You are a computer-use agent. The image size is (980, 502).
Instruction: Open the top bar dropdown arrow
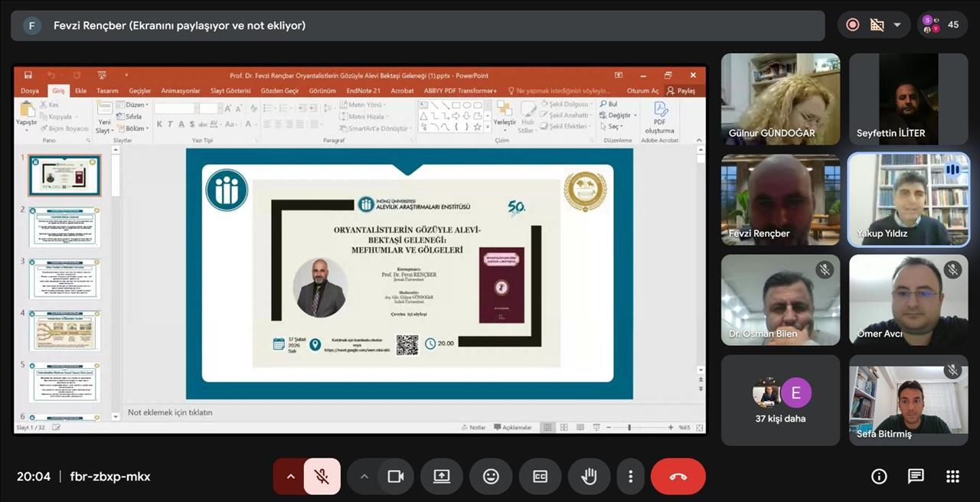click(x=897, y=24)
